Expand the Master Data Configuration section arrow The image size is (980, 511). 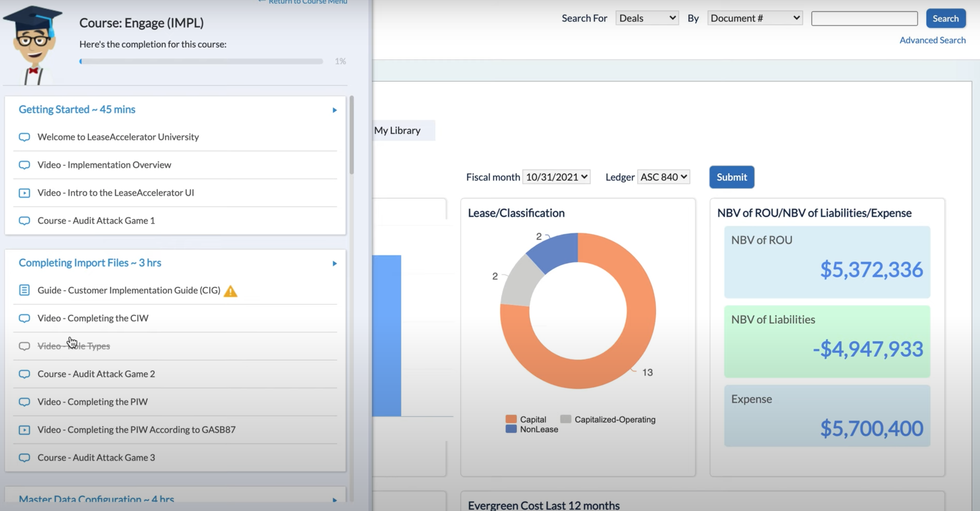[x=335, y=500]
